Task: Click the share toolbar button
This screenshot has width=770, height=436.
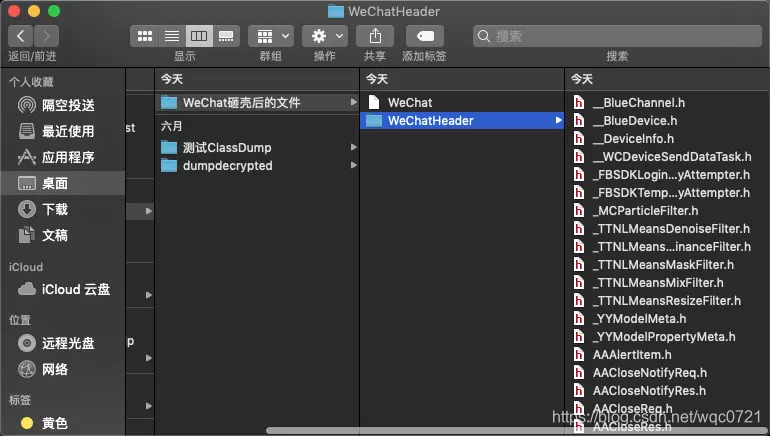Action: click(x=375, y=36)
